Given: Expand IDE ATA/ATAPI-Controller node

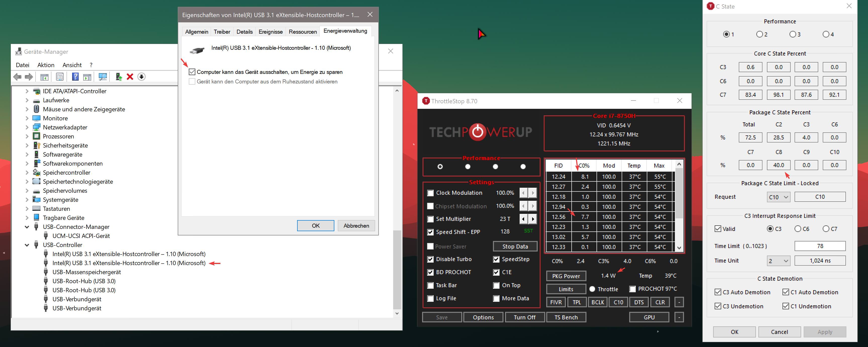Looking at the screenshot, I should pyautogui.click(x=27, y=91).
